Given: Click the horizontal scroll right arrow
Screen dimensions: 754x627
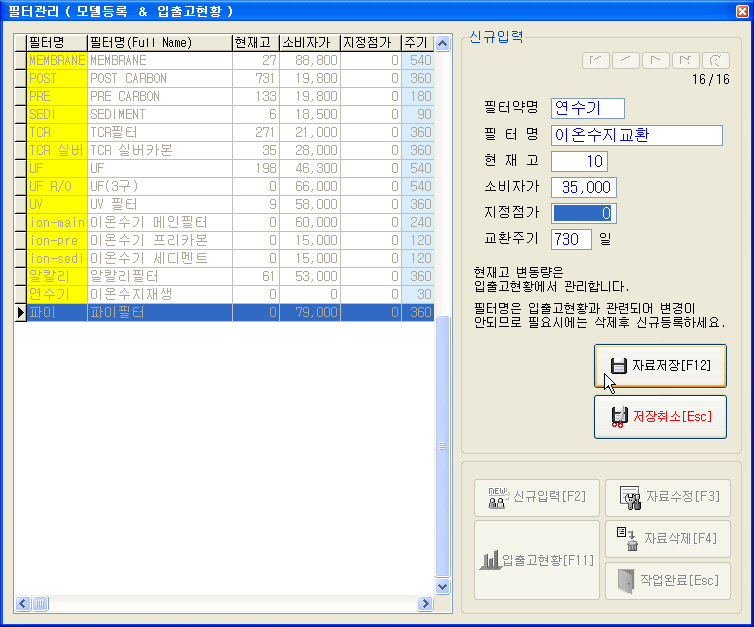Looking at the screenshot, I should (425, 603).
